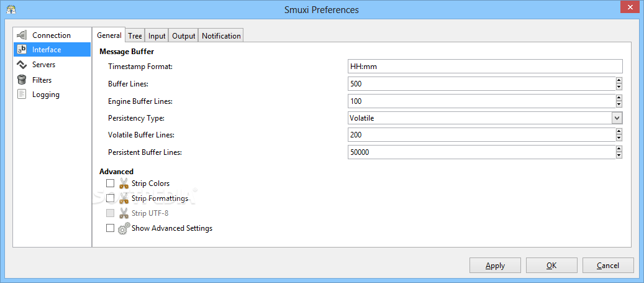This screenshot has height=283, width=644.
Task: Click the Cancel button
Action: click(x=608, y=266)
